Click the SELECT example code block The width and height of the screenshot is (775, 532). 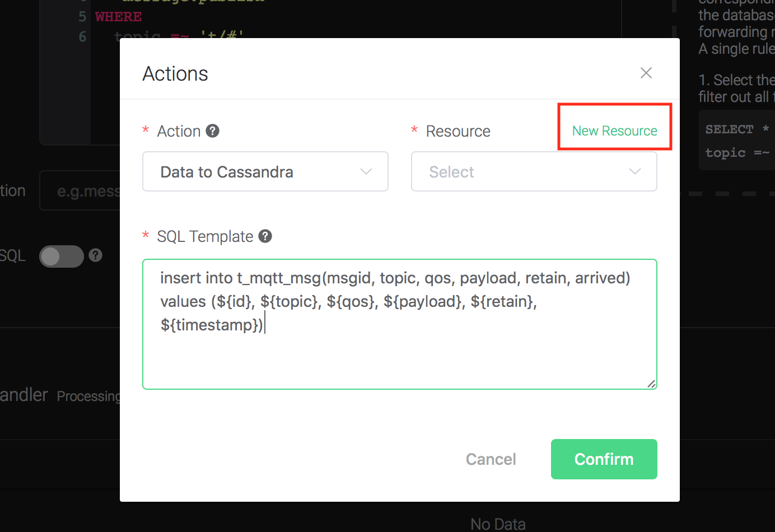[736, 141]
